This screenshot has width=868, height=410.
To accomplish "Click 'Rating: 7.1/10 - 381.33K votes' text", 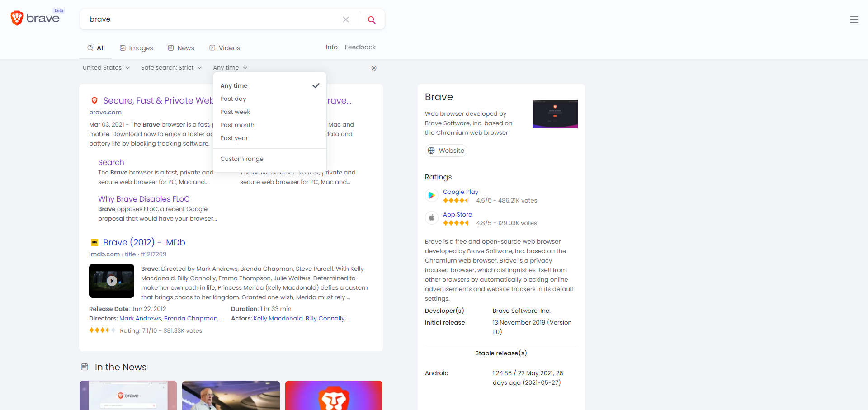I will coord(161,330).
